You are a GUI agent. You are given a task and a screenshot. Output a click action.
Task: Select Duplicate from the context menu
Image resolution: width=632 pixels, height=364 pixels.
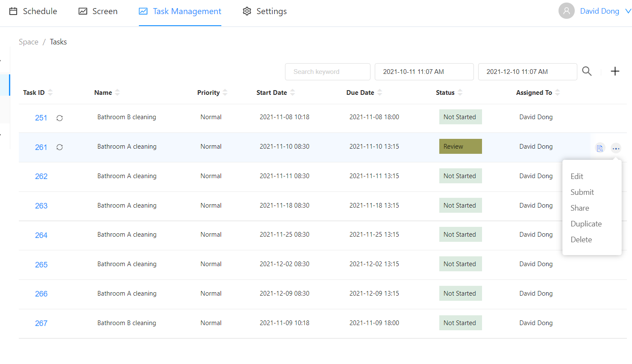[586, 224]
